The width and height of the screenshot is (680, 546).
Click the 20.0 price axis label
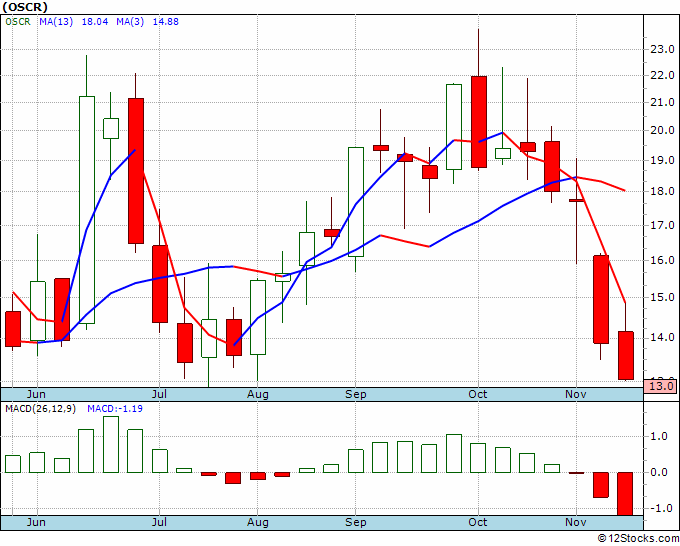[x=662, y=130]
